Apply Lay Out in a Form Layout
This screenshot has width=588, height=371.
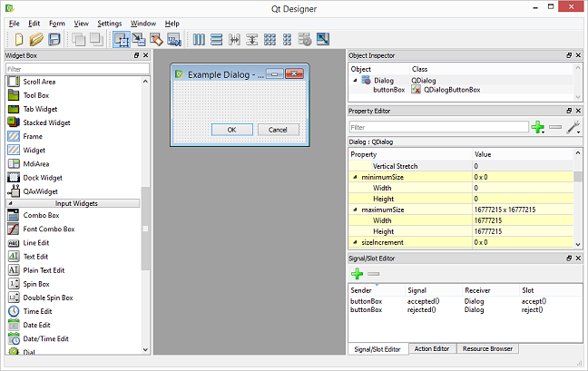tap(288, 39)
